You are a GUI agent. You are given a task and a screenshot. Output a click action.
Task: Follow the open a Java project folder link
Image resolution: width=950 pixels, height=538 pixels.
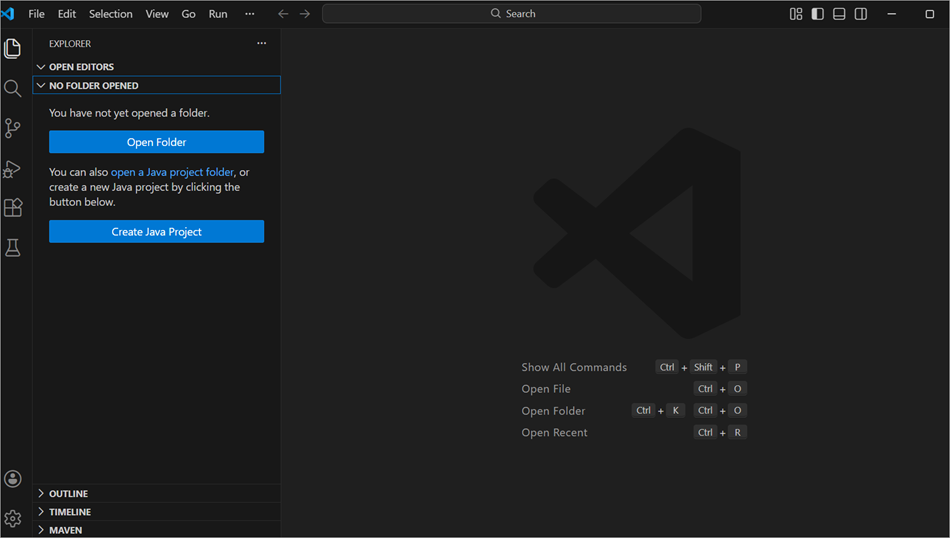pyautogui.click(x=172, y=172)
